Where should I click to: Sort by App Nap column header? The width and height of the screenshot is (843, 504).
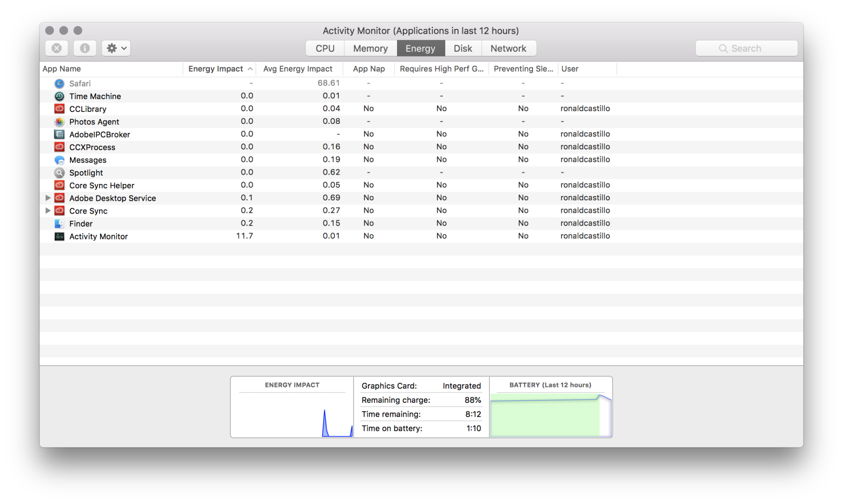369,69
